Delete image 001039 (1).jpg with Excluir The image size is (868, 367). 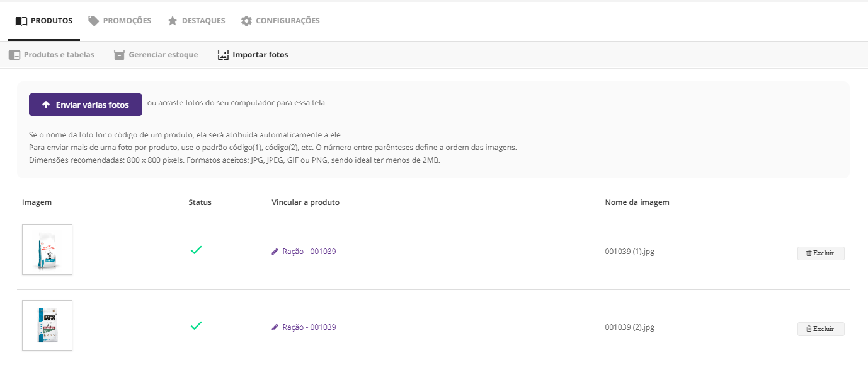(x=820, y=253)
